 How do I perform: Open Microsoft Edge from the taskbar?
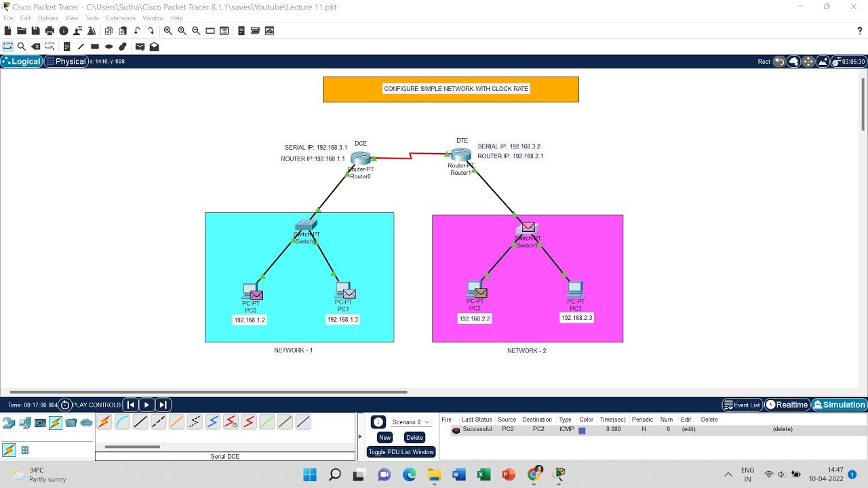coord(409,474)
